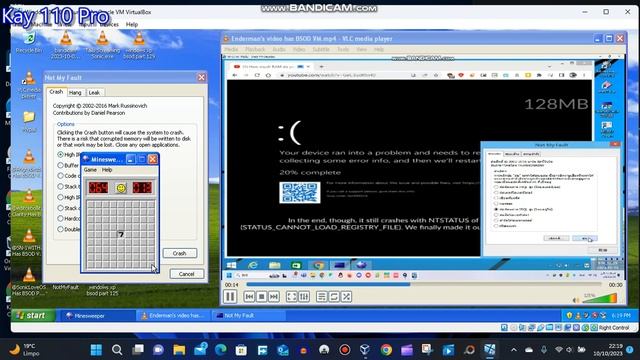Click the 00:14 elapsed time label in VLC
Image resolution: width=640 pixels, height=360 pixels.
click(x=231, y=284)
